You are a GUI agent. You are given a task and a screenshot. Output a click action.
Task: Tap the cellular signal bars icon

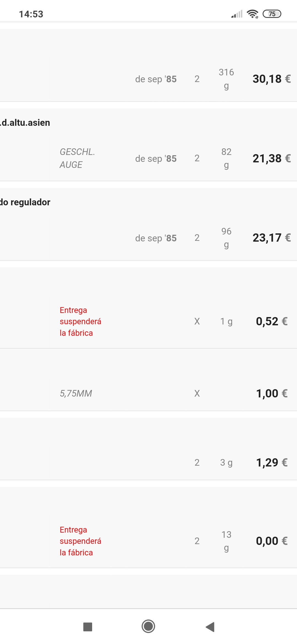[x=237, y=14]
